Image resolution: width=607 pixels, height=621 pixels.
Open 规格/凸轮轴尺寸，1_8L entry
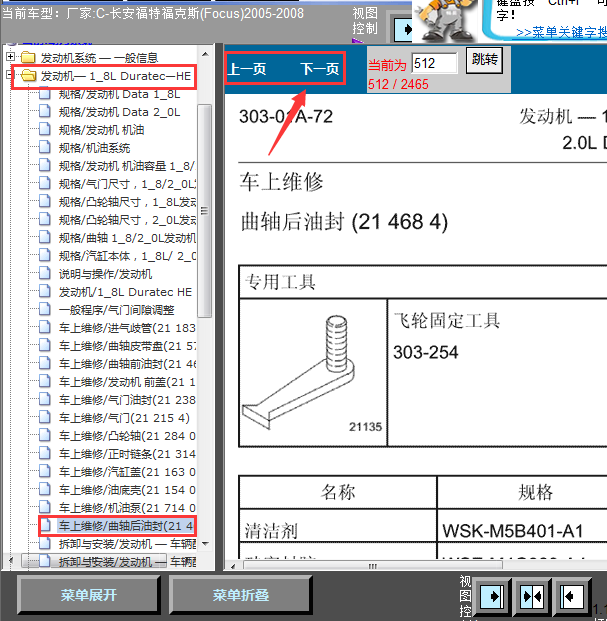(x=127, y=202)
